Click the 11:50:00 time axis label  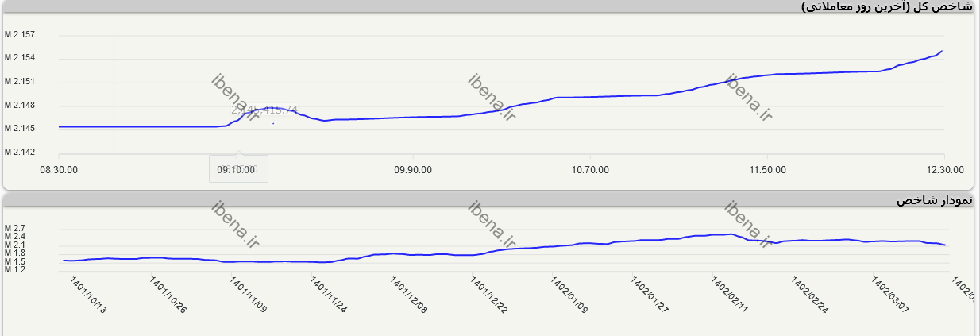[x=767, y=169]
